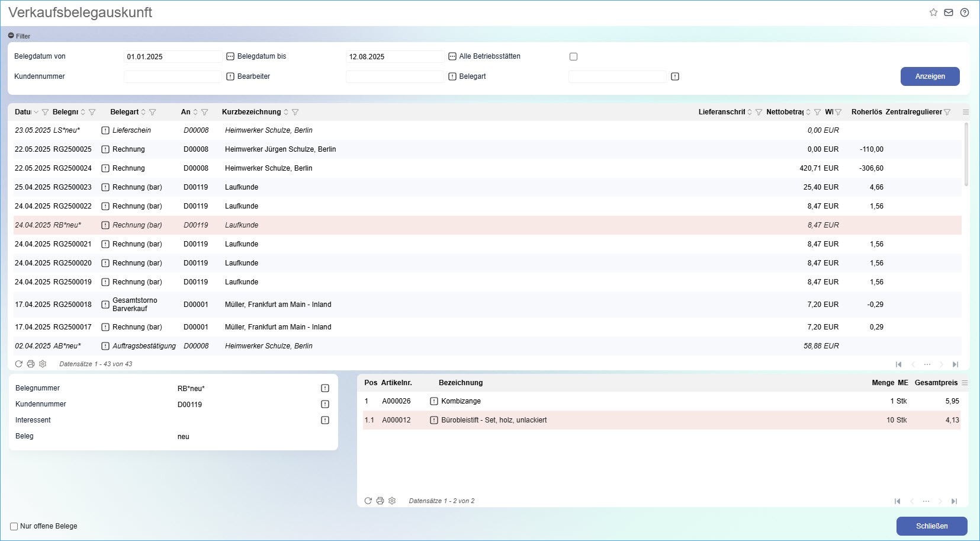Open info icon for Kombizange position
The height and width of the screenshot is (541, 980).
click(434, 401)
